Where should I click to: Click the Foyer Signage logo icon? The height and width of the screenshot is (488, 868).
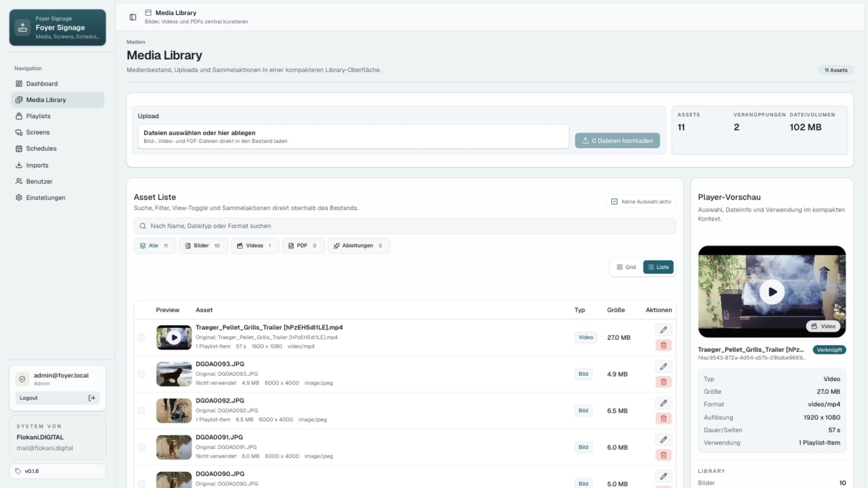[23, 28]
